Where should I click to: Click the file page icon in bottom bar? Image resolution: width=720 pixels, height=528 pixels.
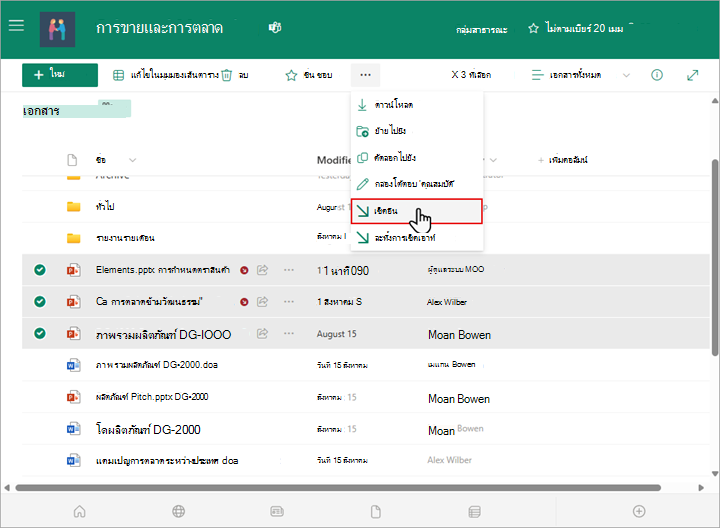pyautogui.click(x=376, y=511)
